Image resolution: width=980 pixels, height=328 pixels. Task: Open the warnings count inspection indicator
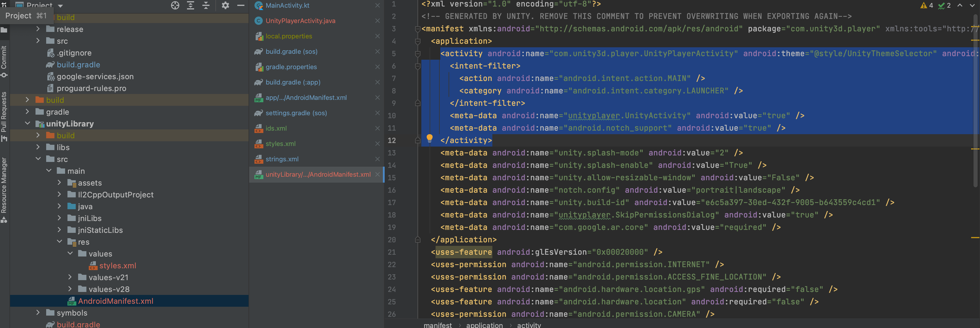click(x=927, y=5)
